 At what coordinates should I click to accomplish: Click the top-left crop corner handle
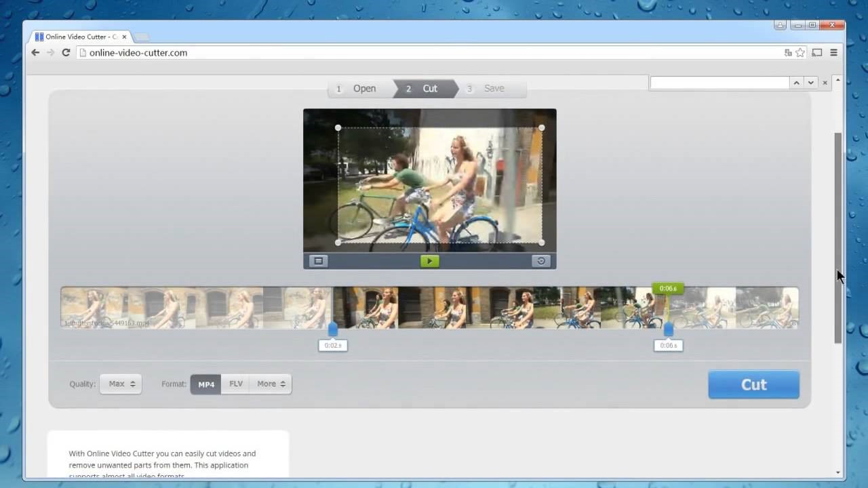(x=338, y=127)
